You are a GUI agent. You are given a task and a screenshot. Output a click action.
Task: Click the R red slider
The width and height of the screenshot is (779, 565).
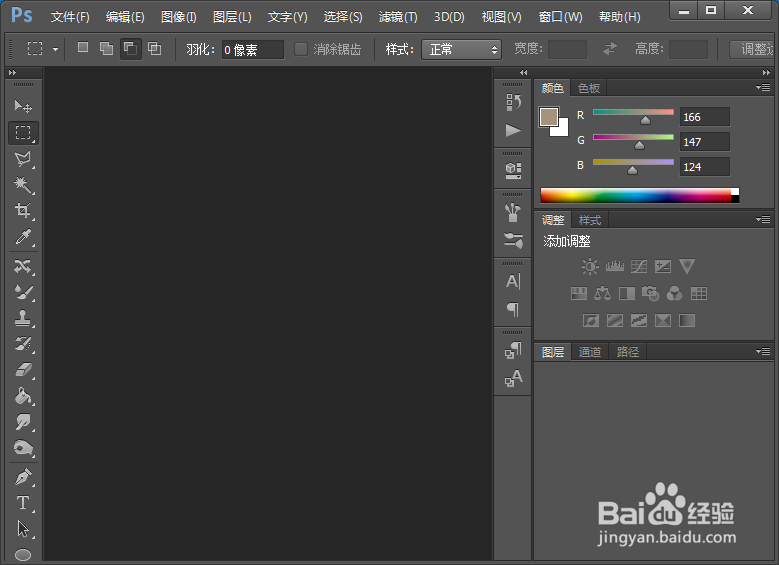633,112
